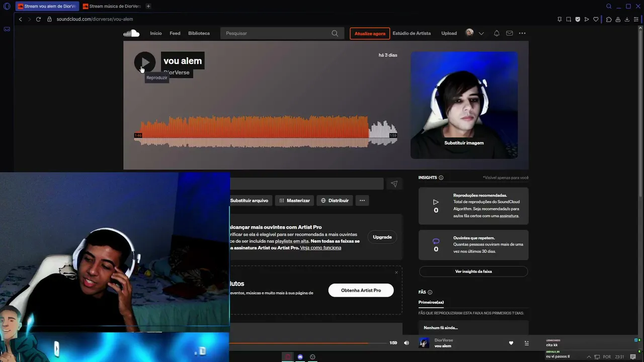Open Discord from the taskbar

pos(300,357)
